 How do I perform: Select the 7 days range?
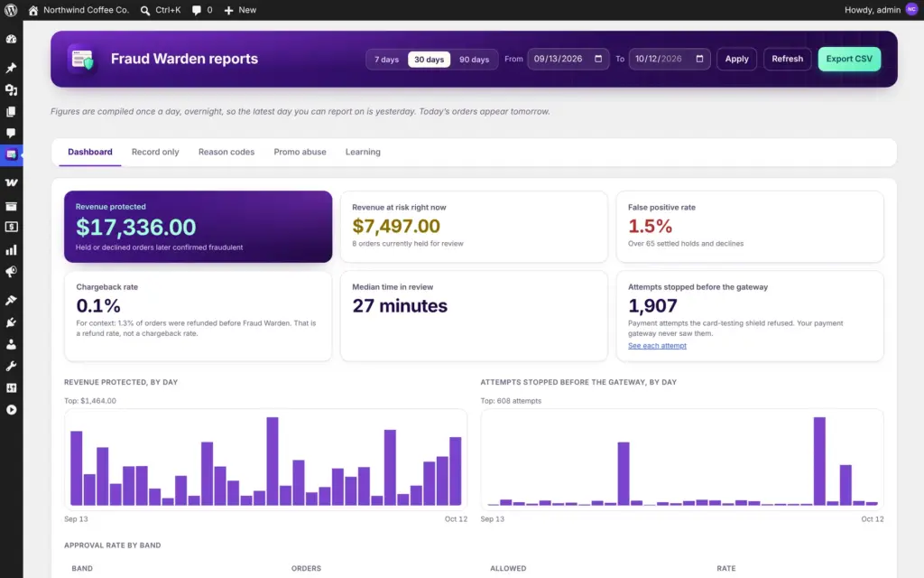(386, 60)
